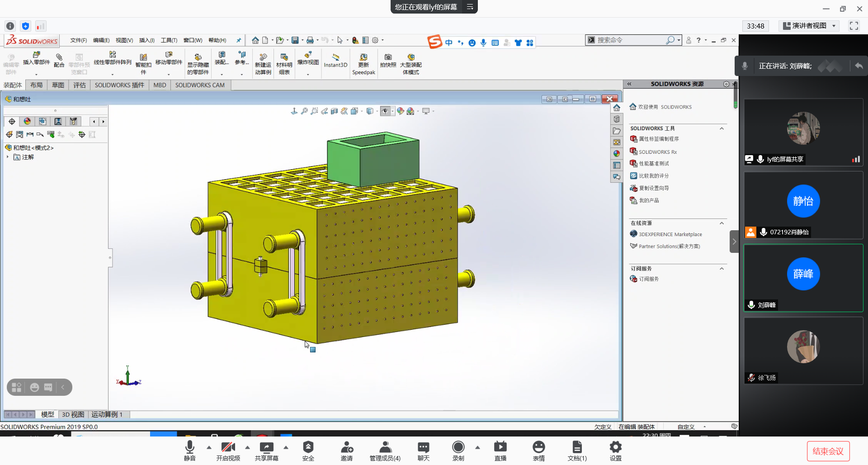Image resolution: width=868 pixels, height=465 pixels.
Task: Click the End Meeting button
Action: (828, 451)
